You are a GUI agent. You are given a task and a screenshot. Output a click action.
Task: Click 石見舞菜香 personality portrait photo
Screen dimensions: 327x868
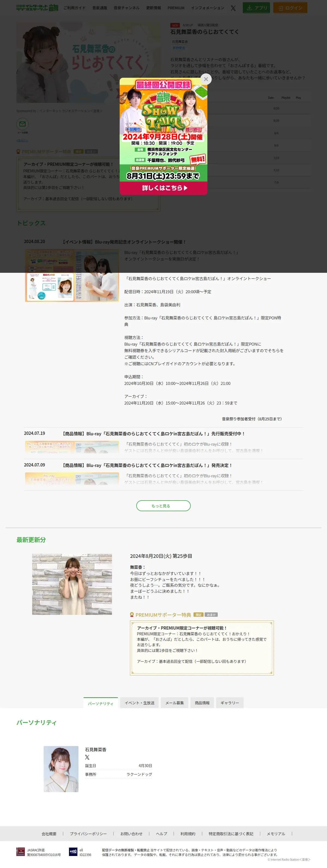tap(61, 769)
